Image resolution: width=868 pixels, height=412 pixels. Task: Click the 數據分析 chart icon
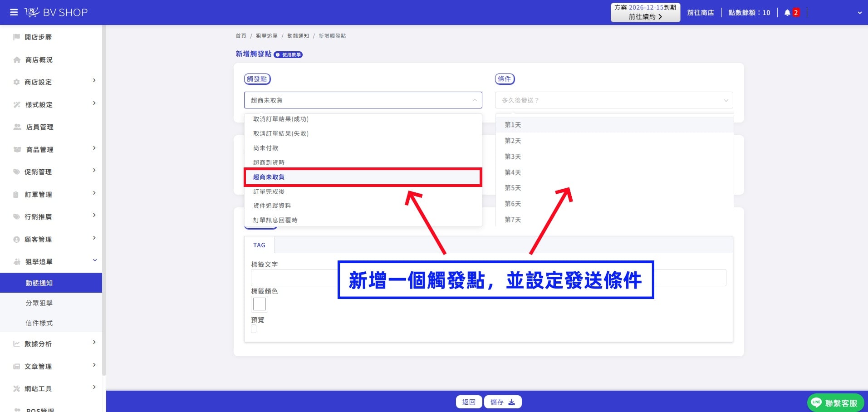(17, 344)
